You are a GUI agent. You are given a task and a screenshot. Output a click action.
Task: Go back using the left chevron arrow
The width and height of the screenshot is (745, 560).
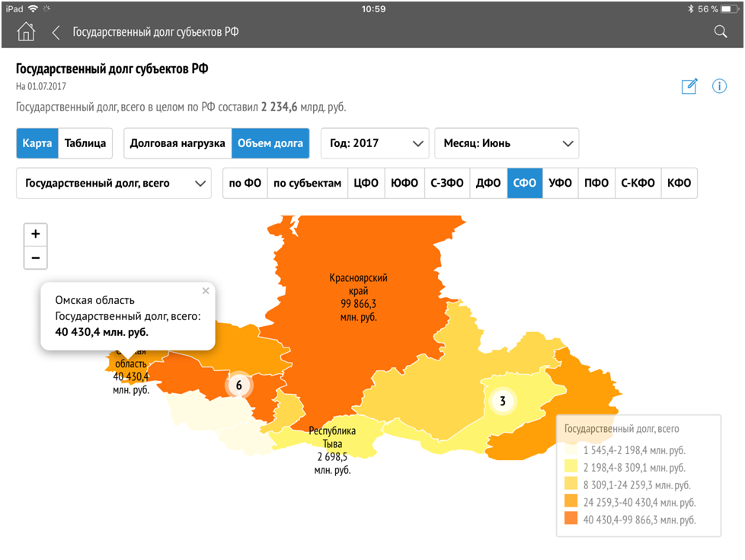[x=56, y=32]
